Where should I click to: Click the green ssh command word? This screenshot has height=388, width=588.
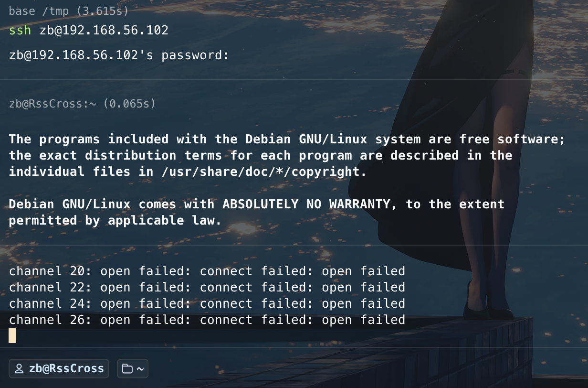pyautogui.click(x=20, y=31)
